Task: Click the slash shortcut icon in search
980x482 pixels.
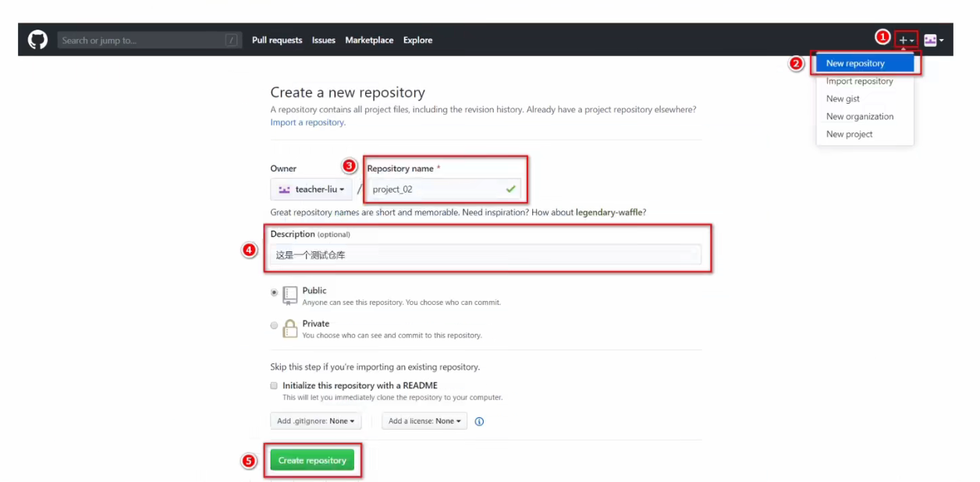Action: pos(232,40)
